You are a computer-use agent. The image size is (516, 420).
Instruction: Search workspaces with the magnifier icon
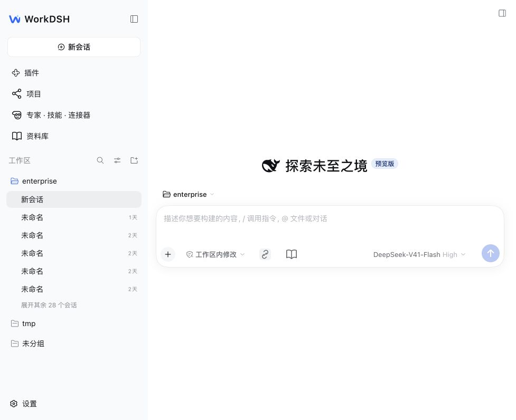point(100,160)
